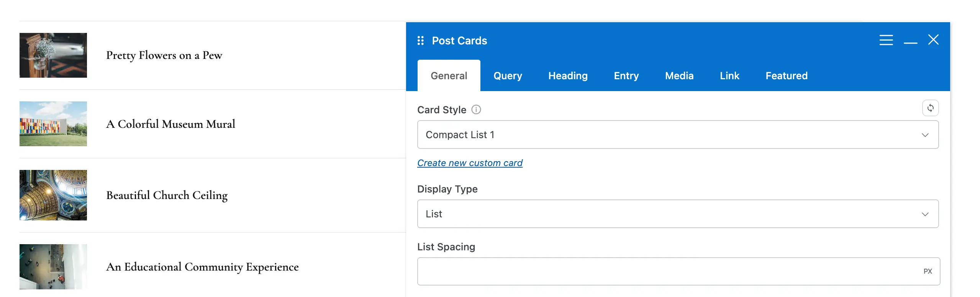The width and height of the screenshot is (980, 297).
Task: Open An Educational Community Experience thumbnail
Action: pyautogui.click(x=53, y=267)
